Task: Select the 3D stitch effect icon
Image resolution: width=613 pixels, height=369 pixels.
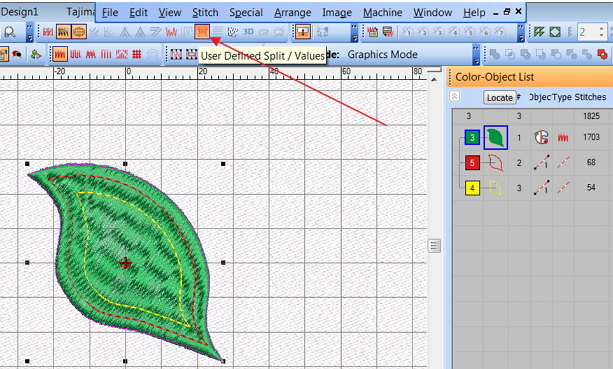Action: pyautogui.click(x=248, y=32)
